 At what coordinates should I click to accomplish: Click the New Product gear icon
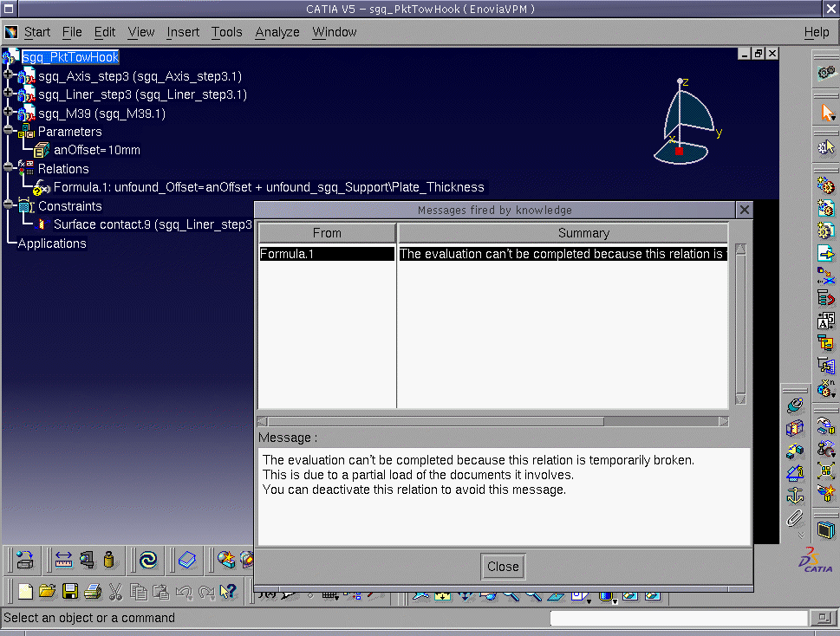tap(826, 208)
